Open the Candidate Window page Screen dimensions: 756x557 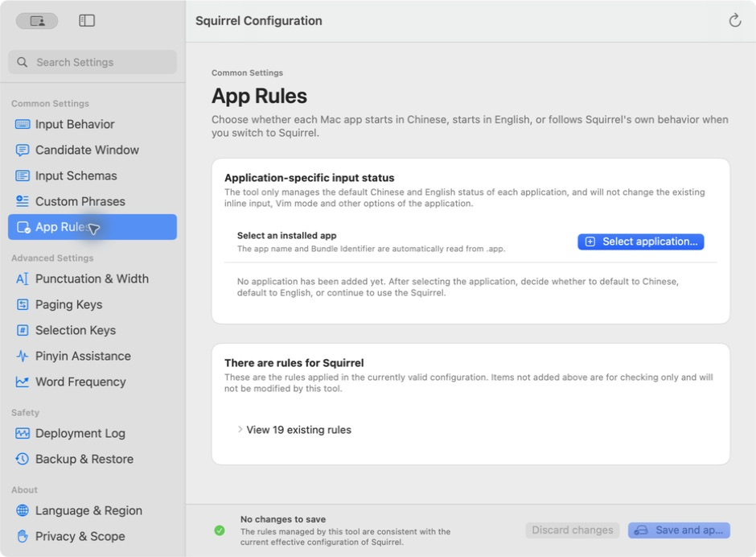92,150
